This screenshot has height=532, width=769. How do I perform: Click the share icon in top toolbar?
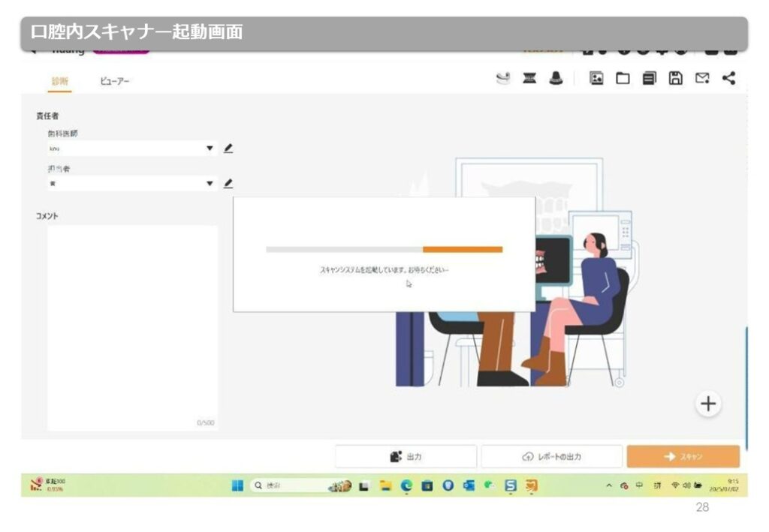click(x=728, y=78)
